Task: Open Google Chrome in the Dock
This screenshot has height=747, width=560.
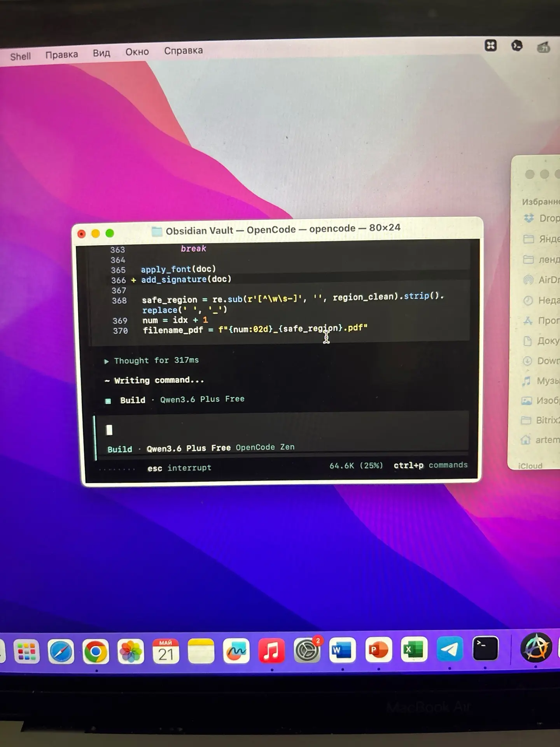Action: [x=96, y=652]
